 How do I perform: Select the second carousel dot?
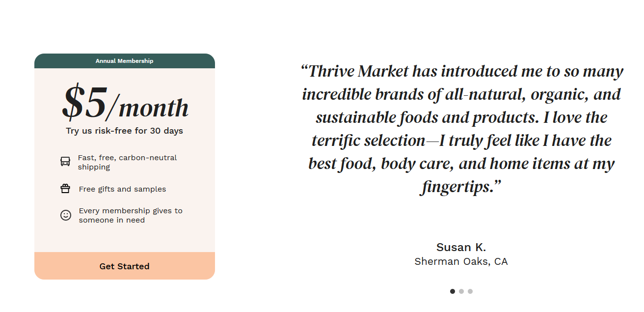[x=461, y=291]
